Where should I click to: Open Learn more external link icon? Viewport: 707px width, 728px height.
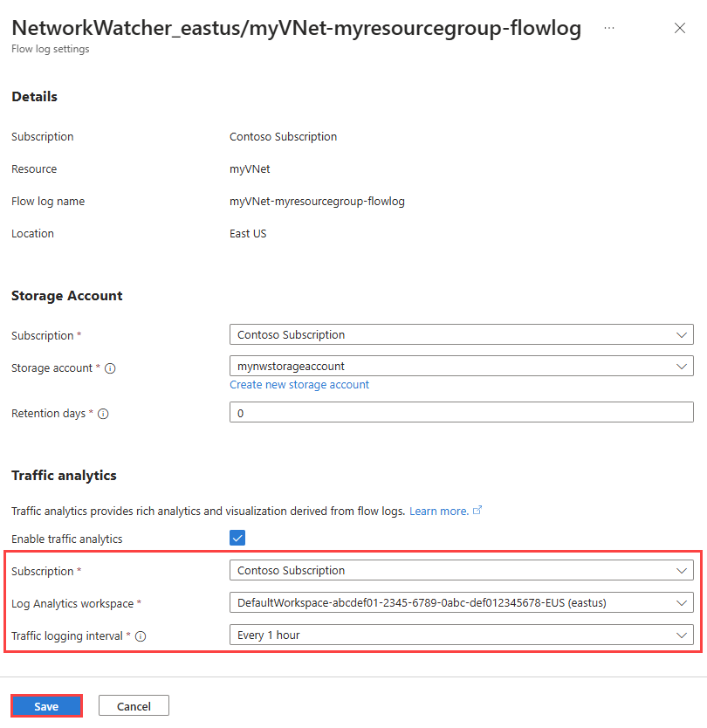[477, 511]
